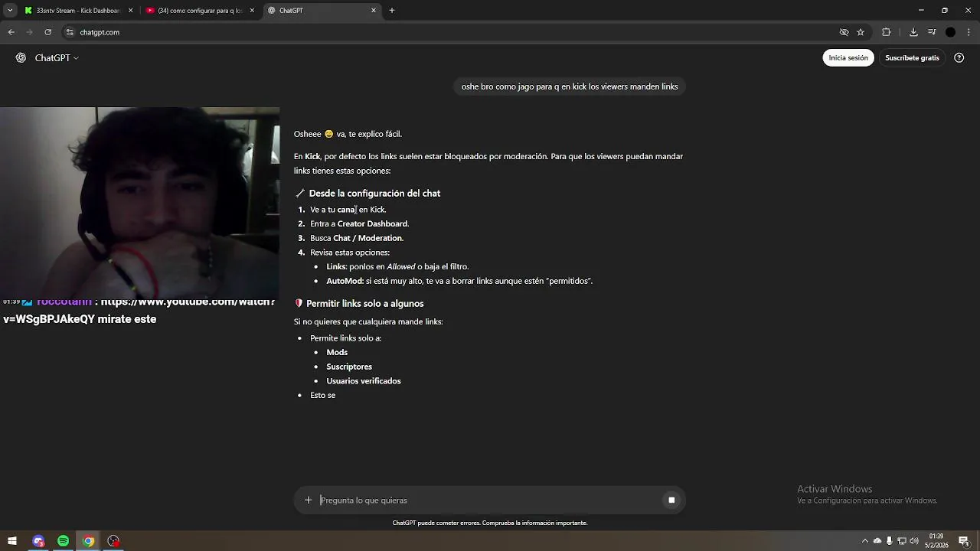The width and height of the screenshot is (980, 551).
Task: Close the YouTube tab
Action: pyautogui.click(x=252, y=11)
